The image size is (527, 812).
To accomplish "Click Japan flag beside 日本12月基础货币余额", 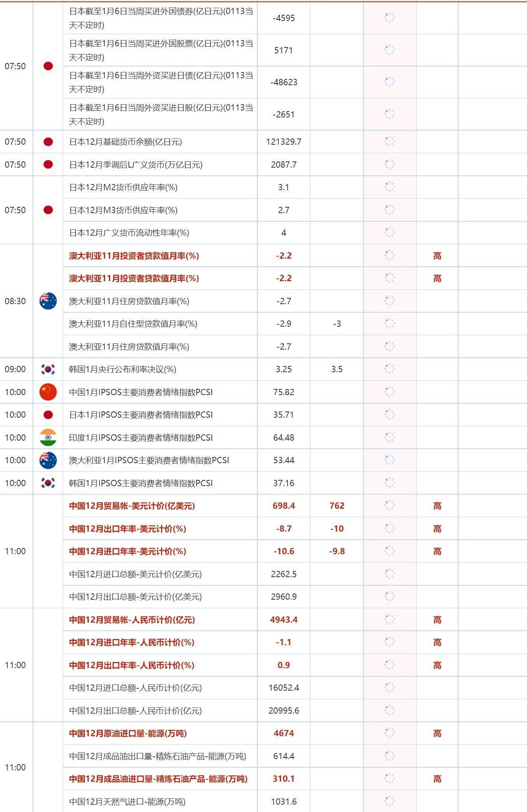I will (x=48, y=142).
